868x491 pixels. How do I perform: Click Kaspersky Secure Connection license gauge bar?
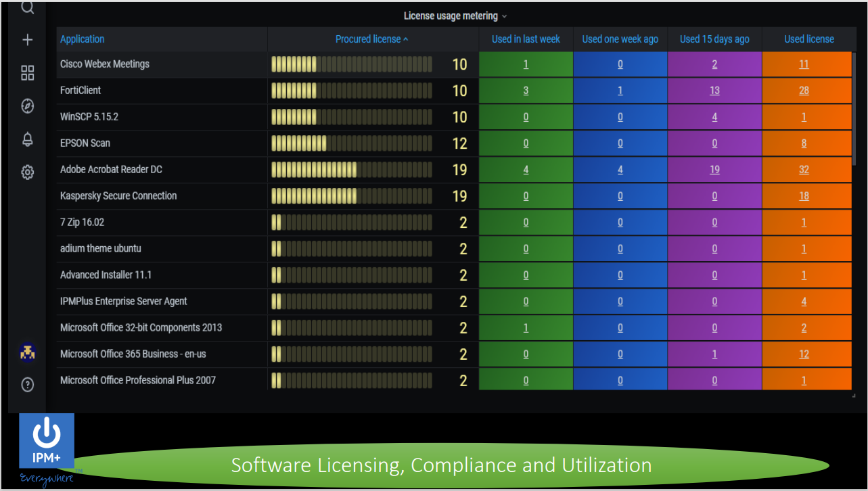pos(352,196)
